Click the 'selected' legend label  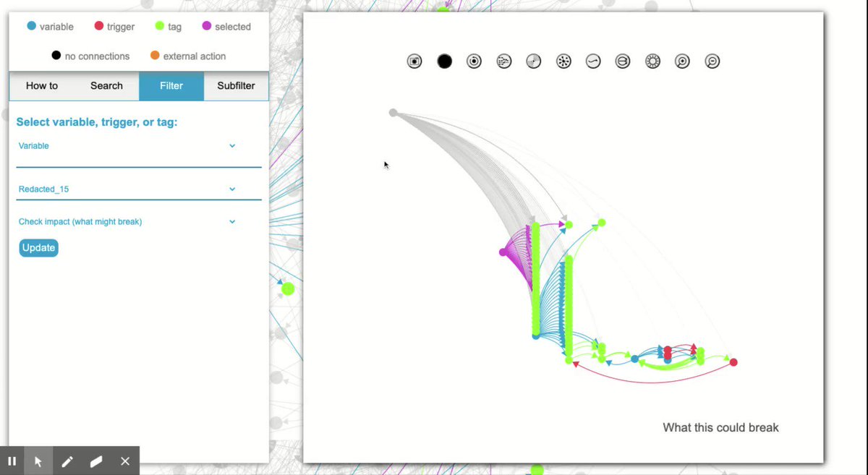point(233,27)
